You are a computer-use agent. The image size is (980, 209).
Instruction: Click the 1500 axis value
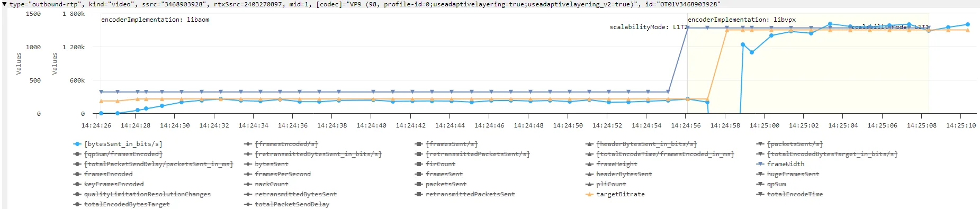(x=33, y=14)
